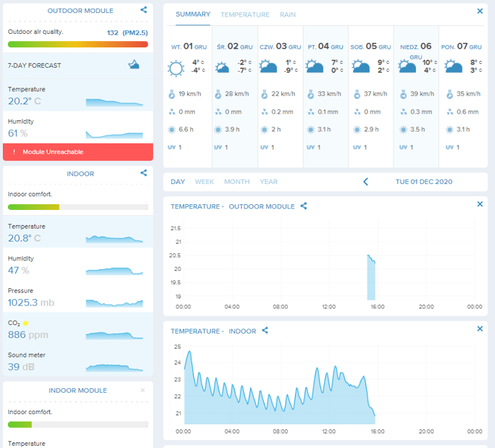Switch to the Temperature tab
This screenshot has width=495, height=448.
tap(245, 15)
